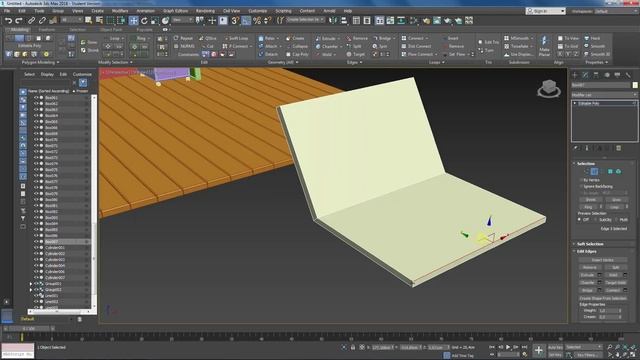
Task: Click the Mirror tool icon
Action: coord(333,20)
